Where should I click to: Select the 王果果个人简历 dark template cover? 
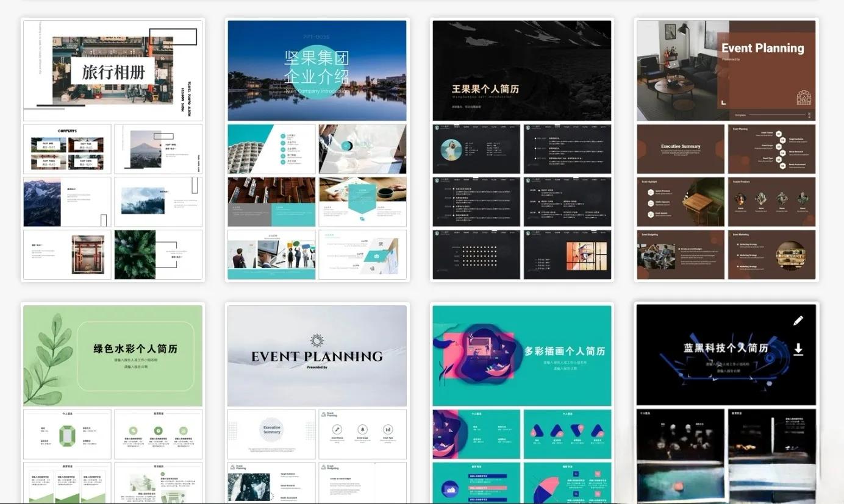click(x=522, y=71)
